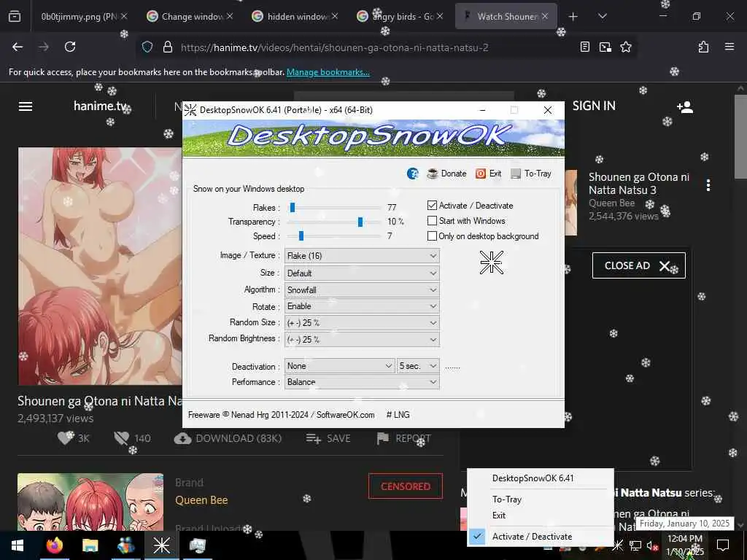Open three-dot menu for next video

(x=708, y=185)
